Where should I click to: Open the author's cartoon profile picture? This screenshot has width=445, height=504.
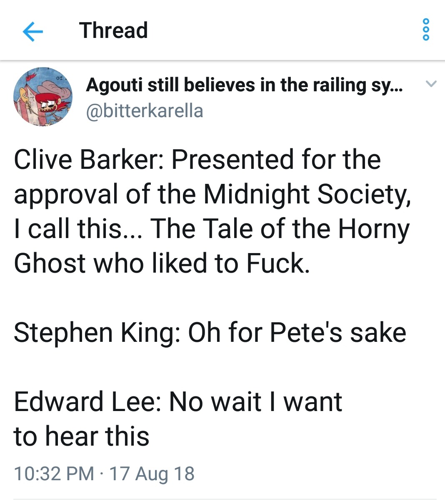pos(43,97)
